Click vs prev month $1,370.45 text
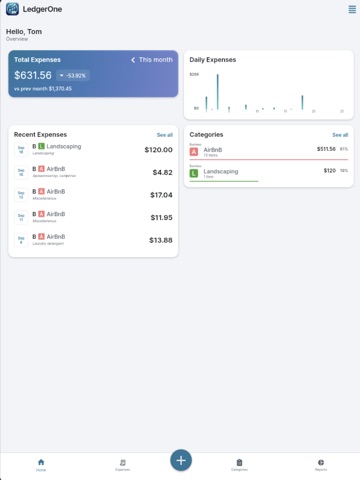360x480 pixels. click(43, 89)
